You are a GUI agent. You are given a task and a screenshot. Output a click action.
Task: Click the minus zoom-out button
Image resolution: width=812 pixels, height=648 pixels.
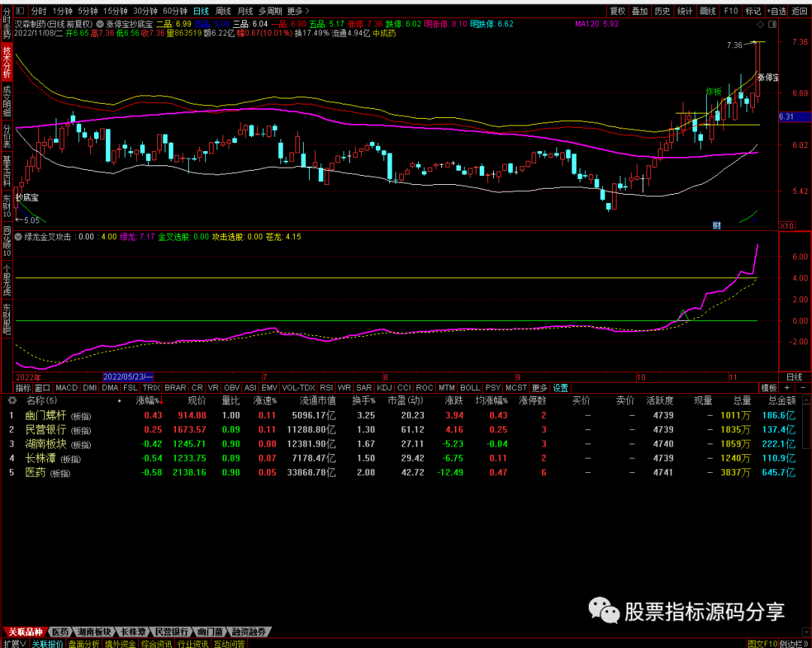pos(803,387)
